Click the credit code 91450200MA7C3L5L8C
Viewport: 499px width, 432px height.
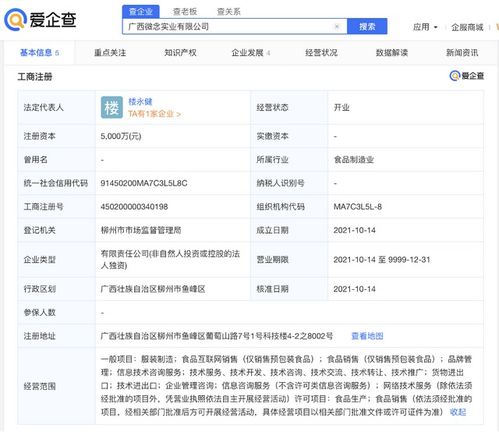144,183
